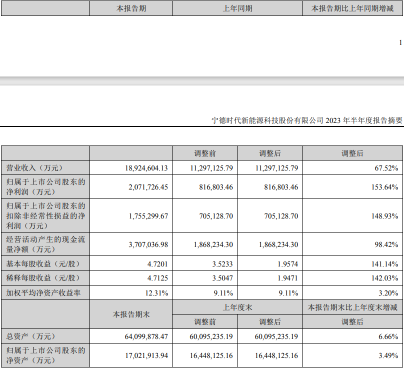Select the 加权平均净资产收益率 row label
The height and width of the screenshot is (369, 404).
point(43,293)
